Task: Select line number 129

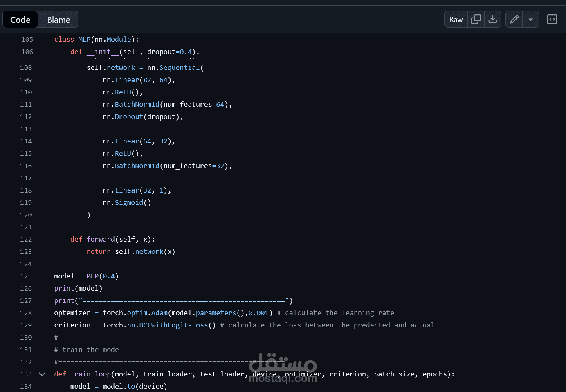Action: click(26, 325)
